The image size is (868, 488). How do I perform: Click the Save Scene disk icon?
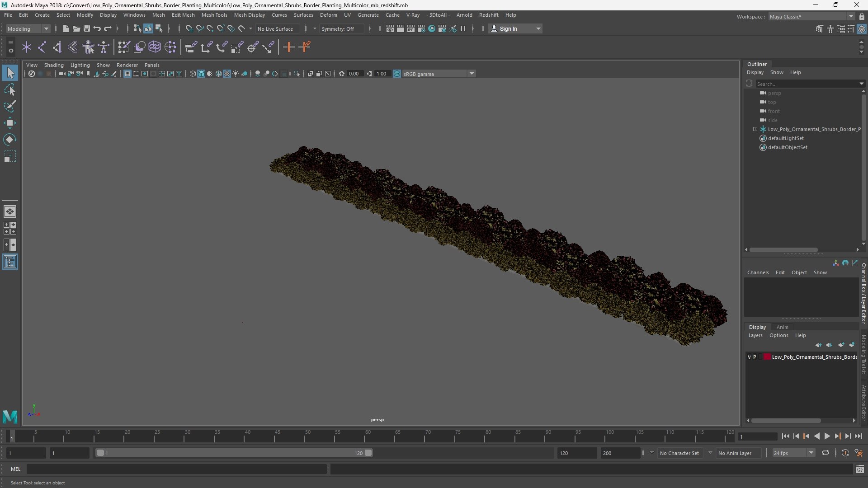[87, 28]
